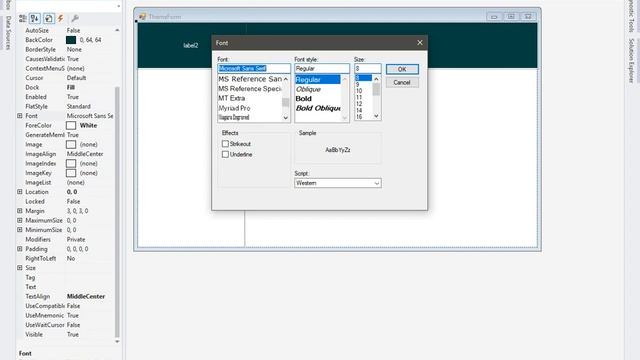Viewport: 640px width, 360px height.
Task: Select MS Reference Sans font entry
Action: [250, 79]
